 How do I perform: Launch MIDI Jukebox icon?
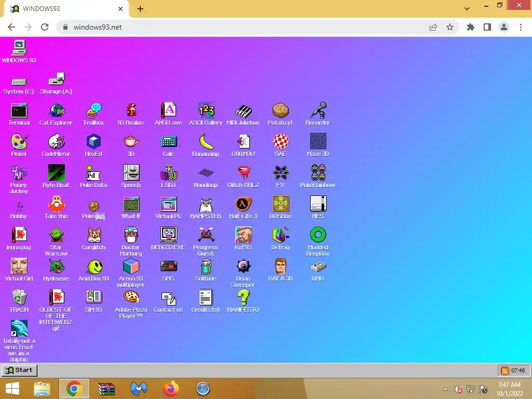coord(243,114)
